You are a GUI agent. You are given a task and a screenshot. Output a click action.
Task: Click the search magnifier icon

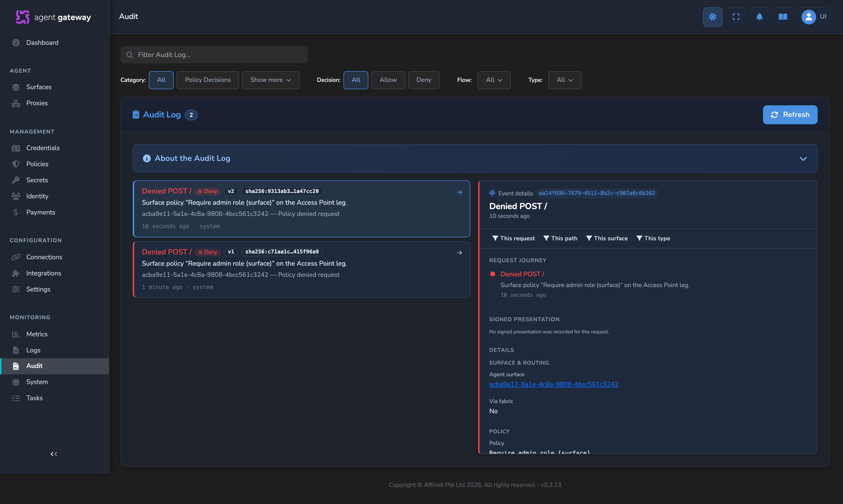click(130, 55)
